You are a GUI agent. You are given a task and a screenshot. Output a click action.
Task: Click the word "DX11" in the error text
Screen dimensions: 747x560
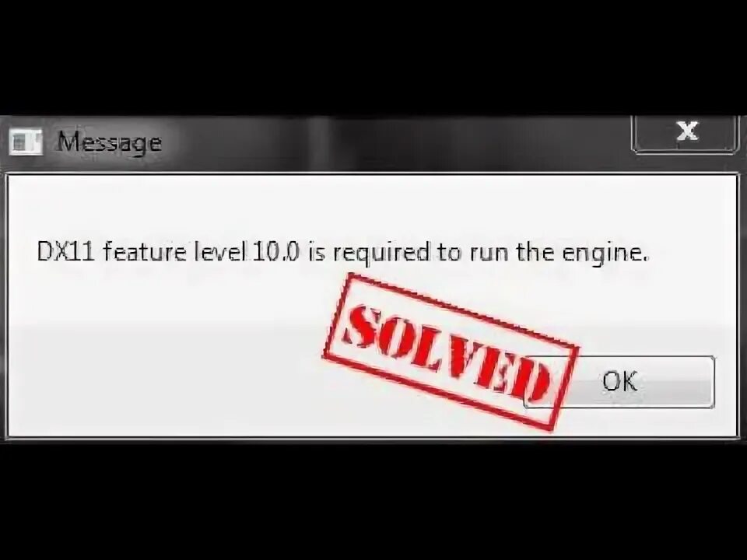point(65,251)
